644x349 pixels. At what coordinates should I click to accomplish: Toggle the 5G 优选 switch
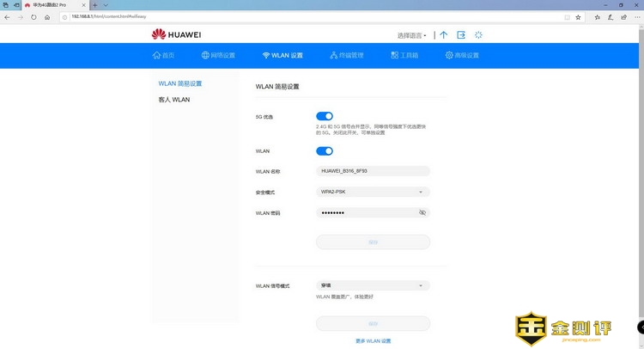[x=325, y=116]
